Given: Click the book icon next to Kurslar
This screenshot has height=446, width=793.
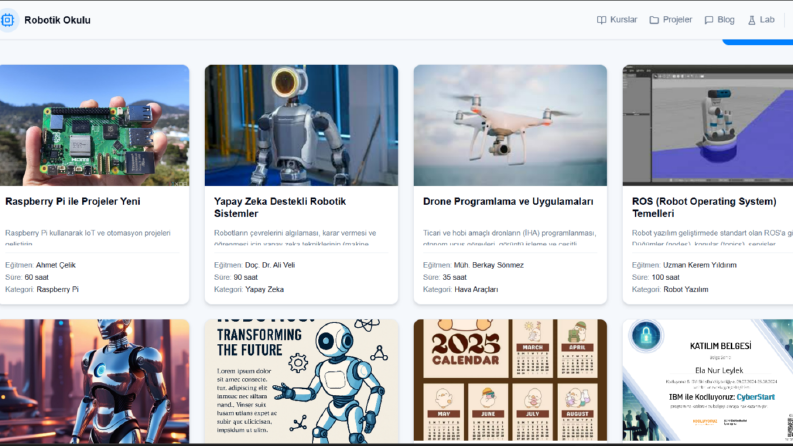Looking at the screenshot, I should [x=601, y=20].
